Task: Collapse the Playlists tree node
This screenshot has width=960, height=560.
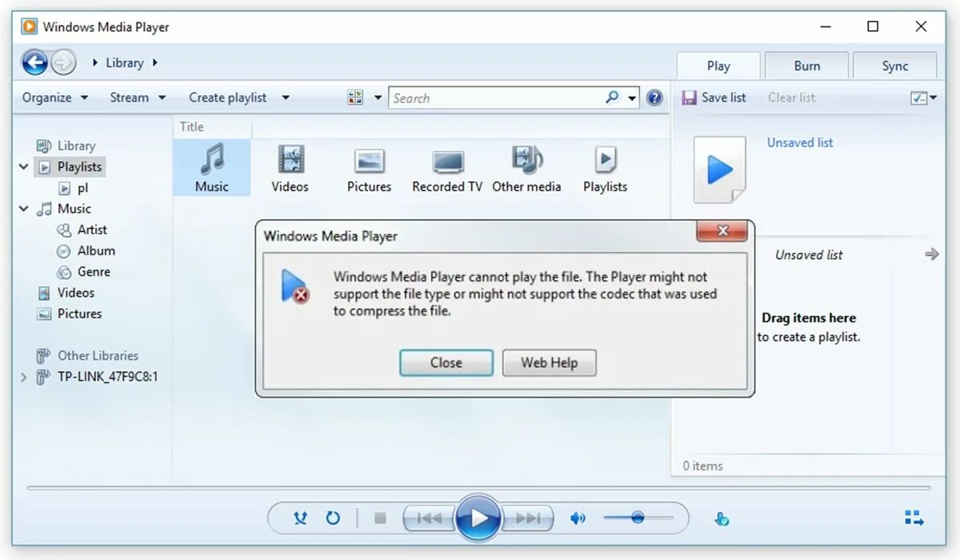Action: click(x=23, y=167)
